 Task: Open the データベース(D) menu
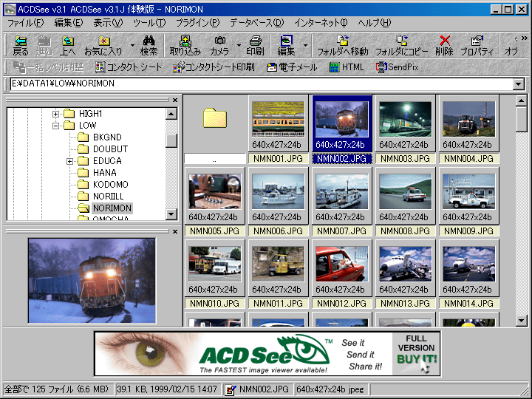[257, 23]
